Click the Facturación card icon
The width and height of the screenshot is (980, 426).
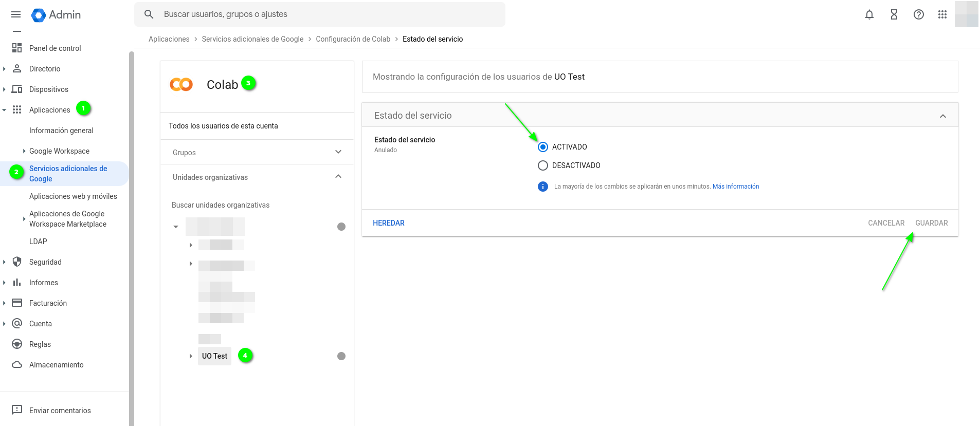pos(17,303)
